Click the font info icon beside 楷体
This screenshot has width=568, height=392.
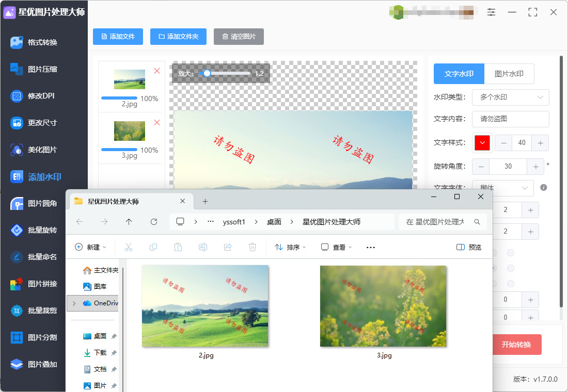point(543,188)
